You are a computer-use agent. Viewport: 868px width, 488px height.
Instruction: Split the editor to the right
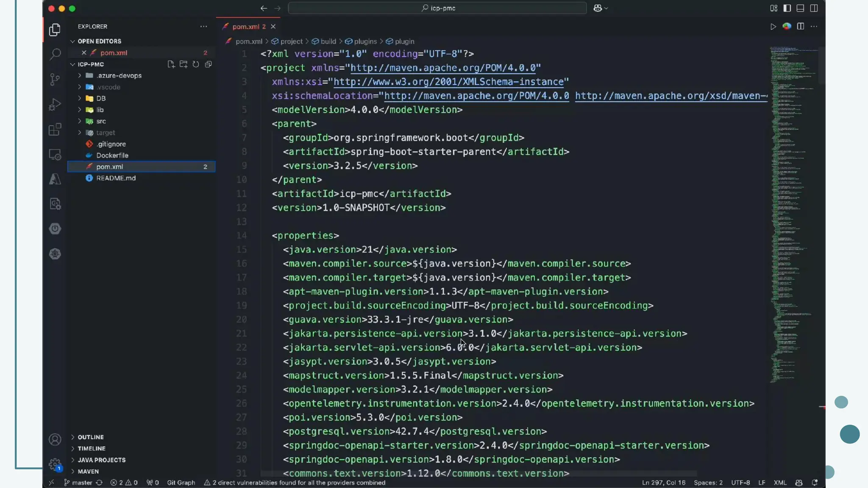click(800, 27)
